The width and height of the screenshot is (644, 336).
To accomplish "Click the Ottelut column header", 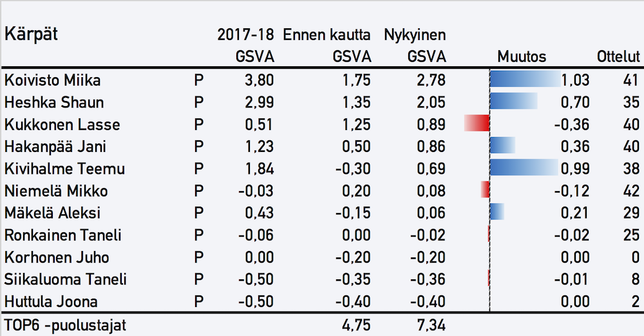I will pyautogui.click(x=618, y=57).
